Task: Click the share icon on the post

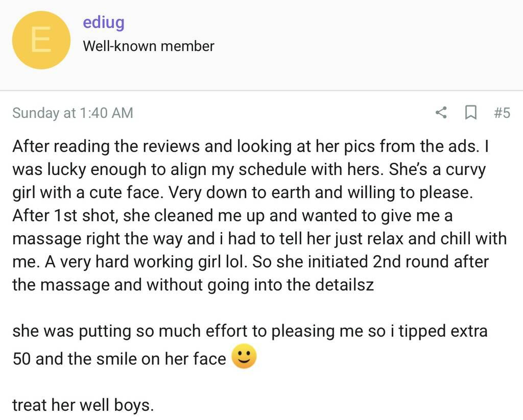Action: tap(441, 112)
